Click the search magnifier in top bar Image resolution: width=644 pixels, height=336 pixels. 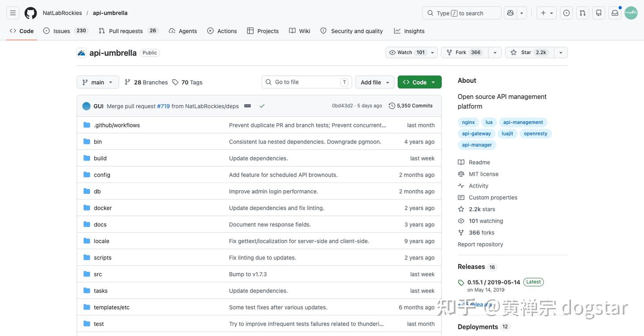coord(430,13)
